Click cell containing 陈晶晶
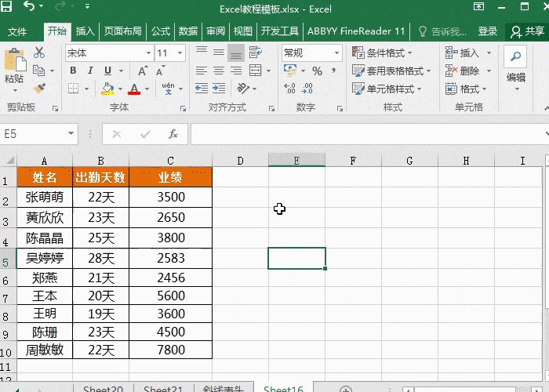 tap(45, 238)
